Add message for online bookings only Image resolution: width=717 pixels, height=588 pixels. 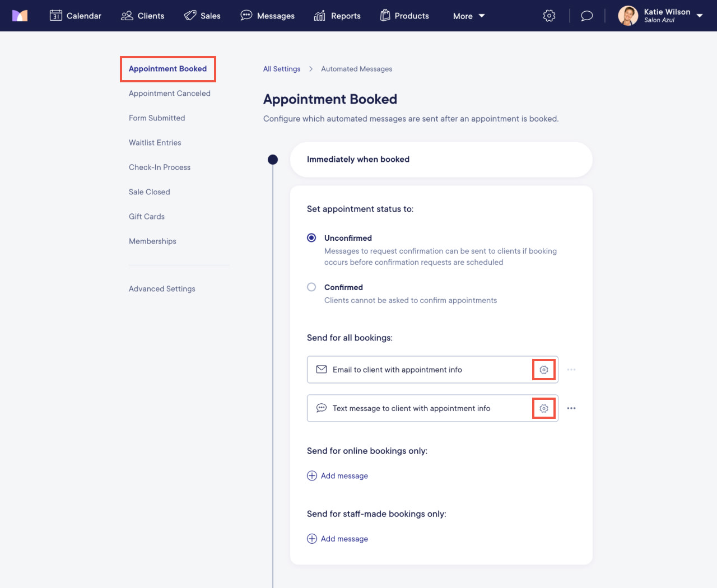tap(338, 475)
